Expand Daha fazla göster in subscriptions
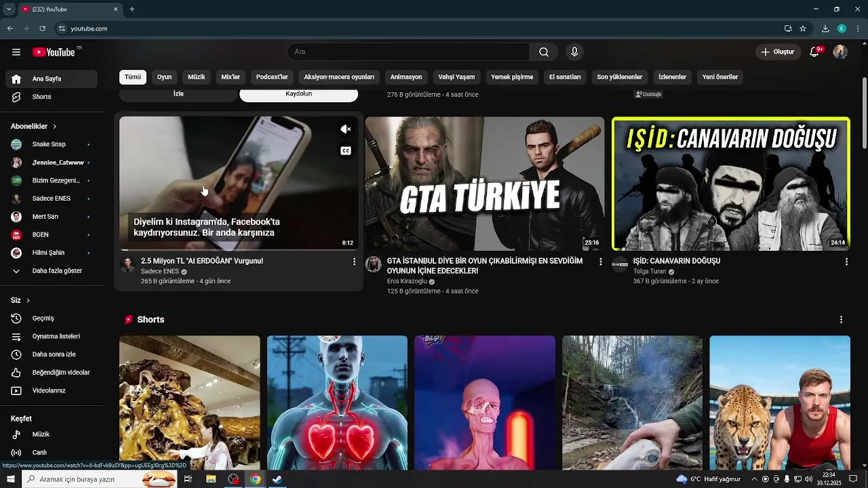This screenshot has height=488, width=868. (52, 271)
